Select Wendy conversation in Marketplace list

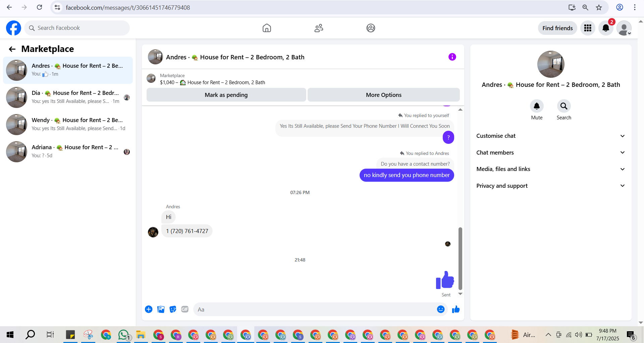pos(68,124)
